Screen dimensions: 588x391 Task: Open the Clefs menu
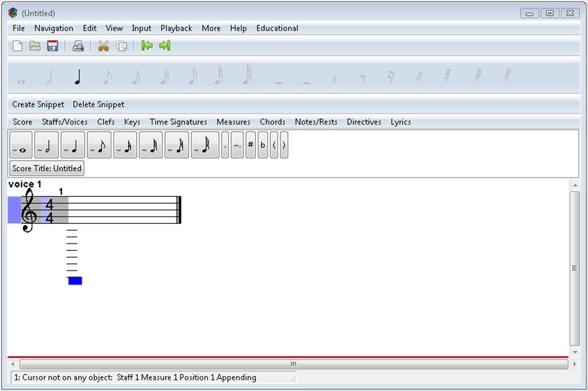point(106,122)
